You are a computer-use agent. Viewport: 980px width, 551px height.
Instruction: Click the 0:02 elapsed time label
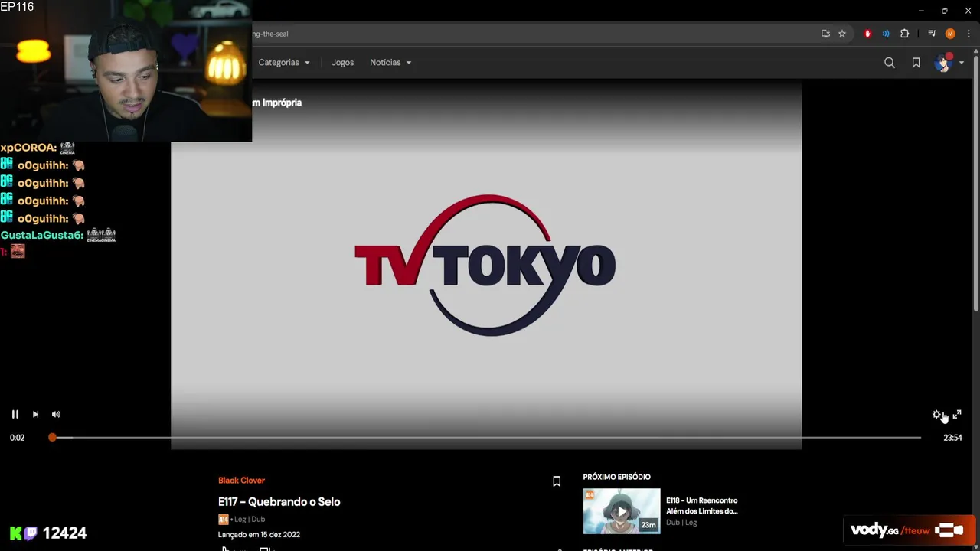[x=17, y=438]
